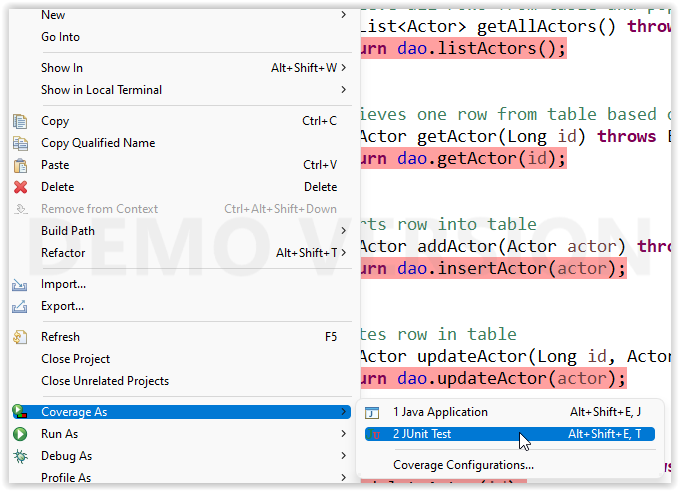
Task: Select Go Into from the menu
Action: pyautogui.click(x=61, y=37)
